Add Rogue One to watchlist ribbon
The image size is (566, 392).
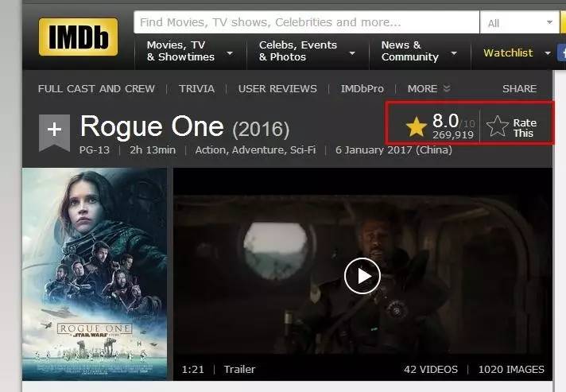click(54, 133)
